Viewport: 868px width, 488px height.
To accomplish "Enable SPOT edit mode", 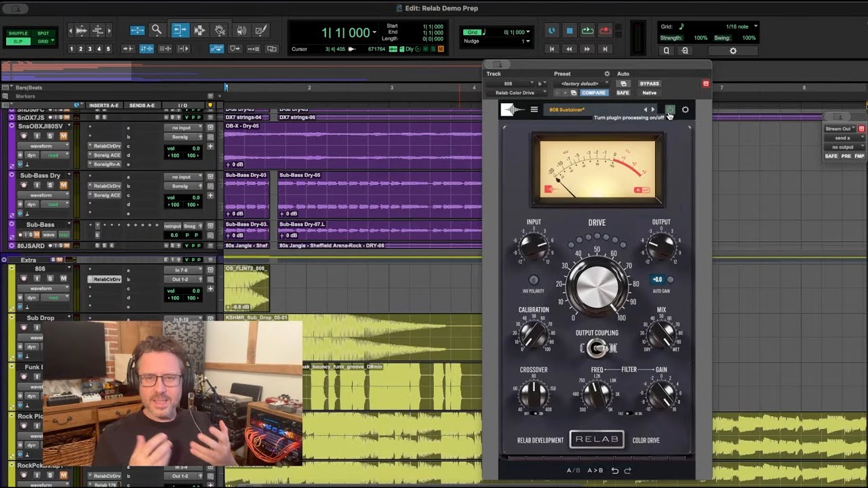I will [43, 33].
